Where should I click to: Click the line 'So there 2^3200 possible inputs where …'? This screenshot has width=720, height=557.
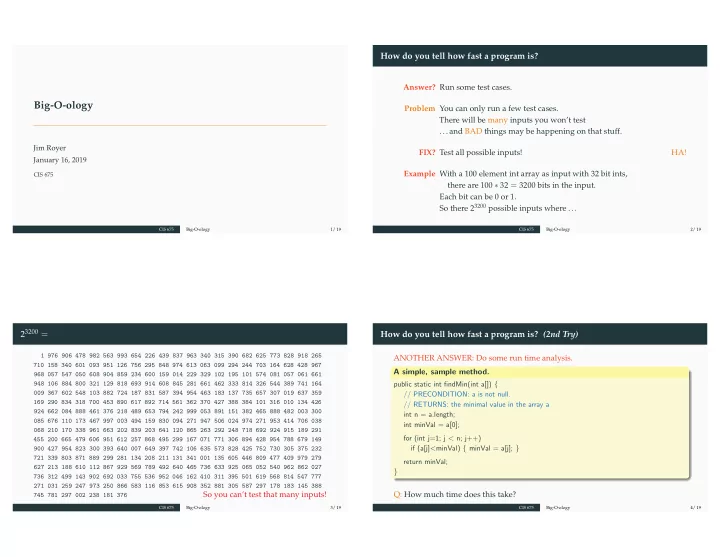[507, 208]
